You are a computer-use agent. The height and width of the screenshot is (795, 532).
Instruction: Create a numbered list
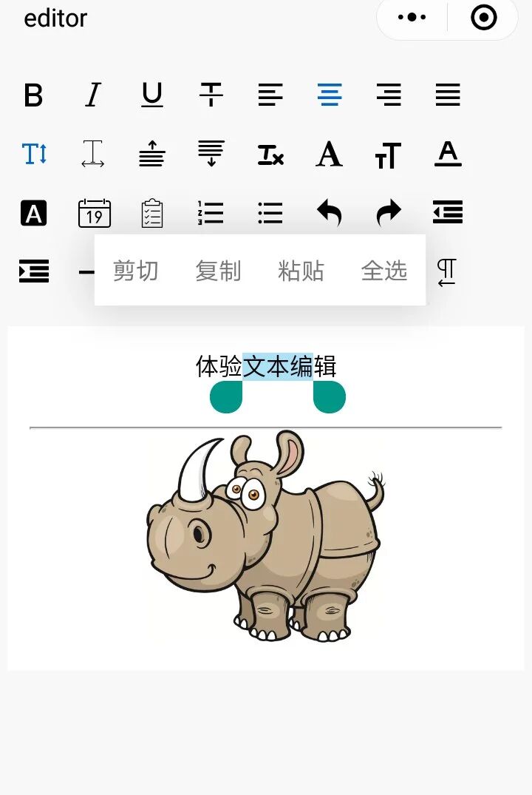[211, 213]
